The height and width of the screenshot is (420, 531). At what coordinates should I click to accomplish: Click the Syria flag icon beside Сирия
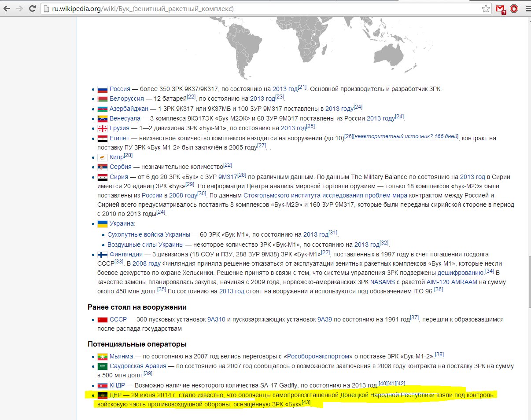tap(102, 177)
